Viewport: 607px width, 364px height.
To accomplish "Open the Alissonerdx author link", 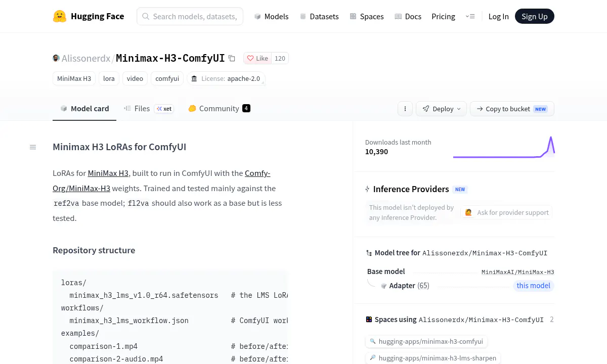I will coord(86,58).
